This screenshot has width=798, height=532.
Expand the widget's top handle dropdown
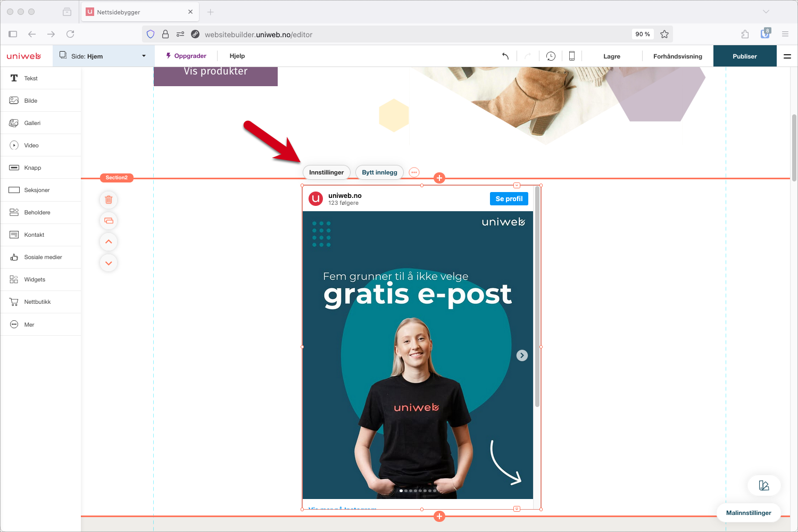(517, 185)
